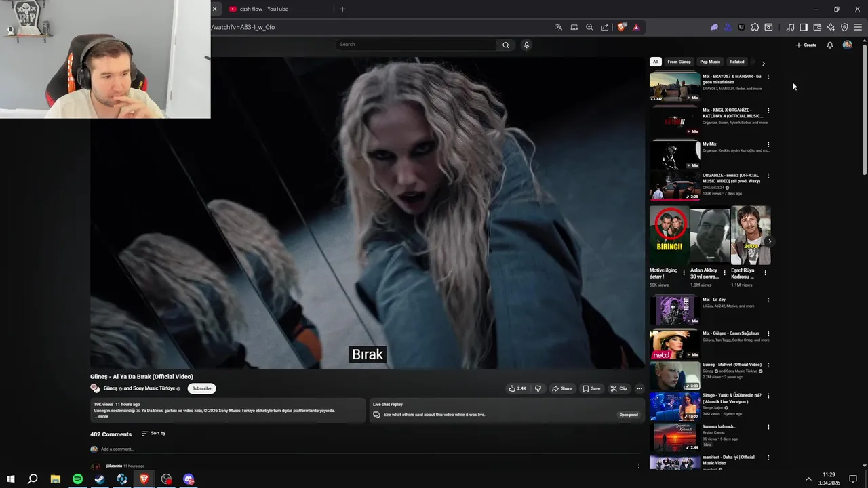Open Steam from the taskbar
Screen dimensions: 868x488
pyautogui.click(x=100, y=479)
